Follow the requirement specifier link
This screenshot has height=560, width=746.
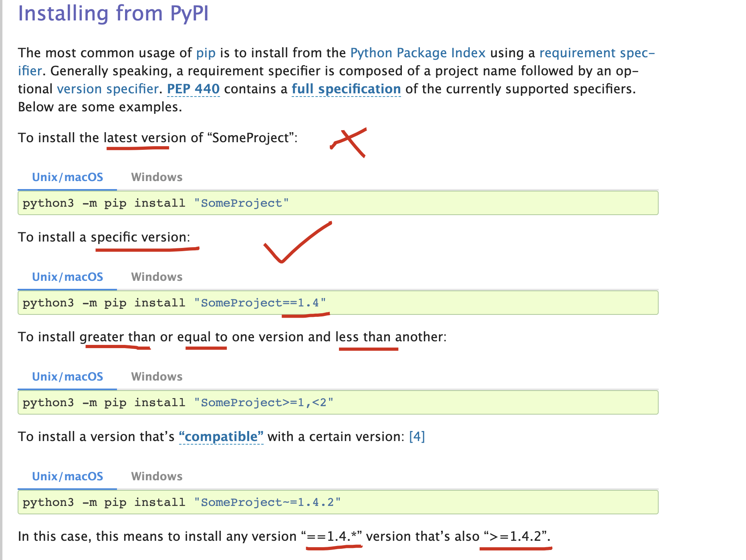point(597,52)
